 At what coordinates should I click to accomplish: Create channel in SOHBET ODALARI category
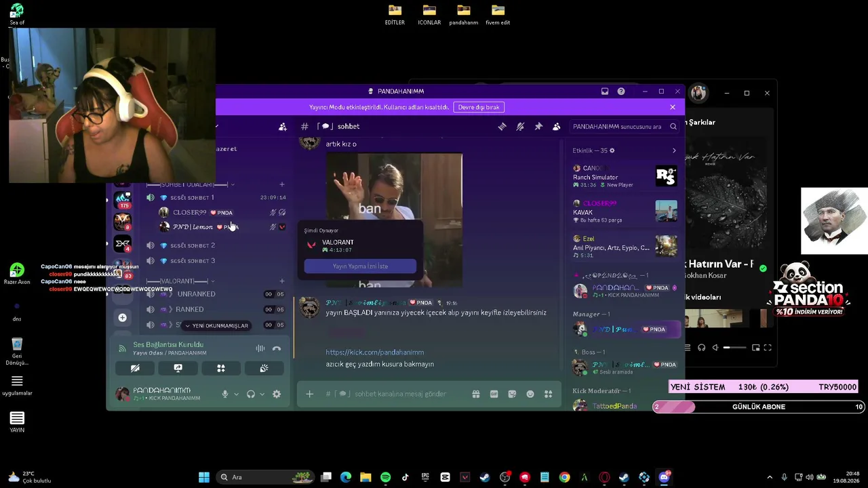pyautogui.click(x=282, y=184)
